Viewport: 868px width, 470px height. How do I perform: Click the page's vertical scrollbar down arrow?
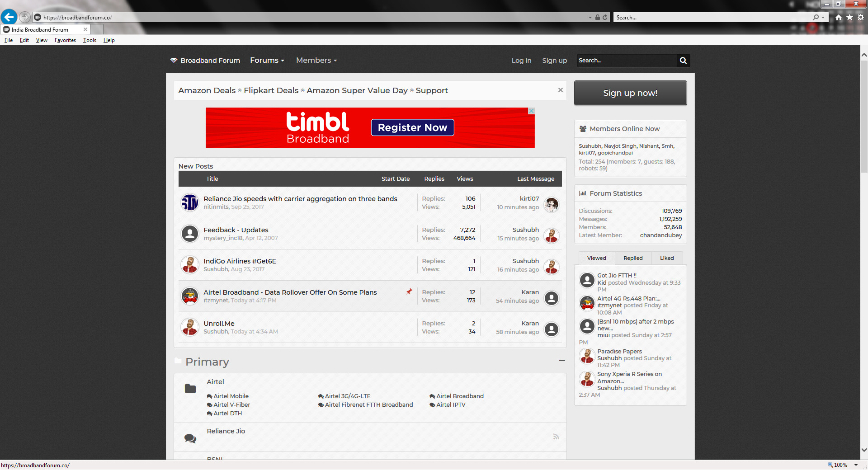pos(864,450)
